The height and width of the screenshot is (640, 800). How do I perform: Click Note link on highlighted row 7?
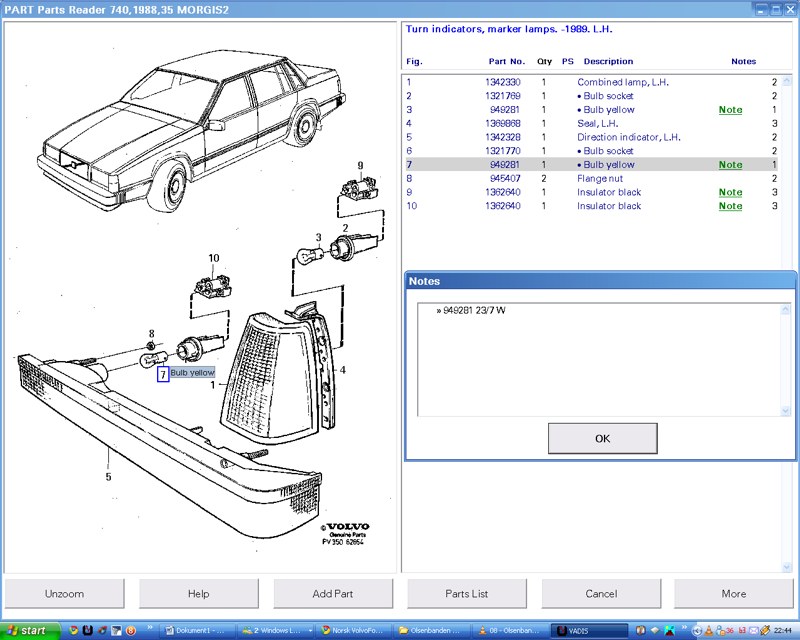[730, 165]
